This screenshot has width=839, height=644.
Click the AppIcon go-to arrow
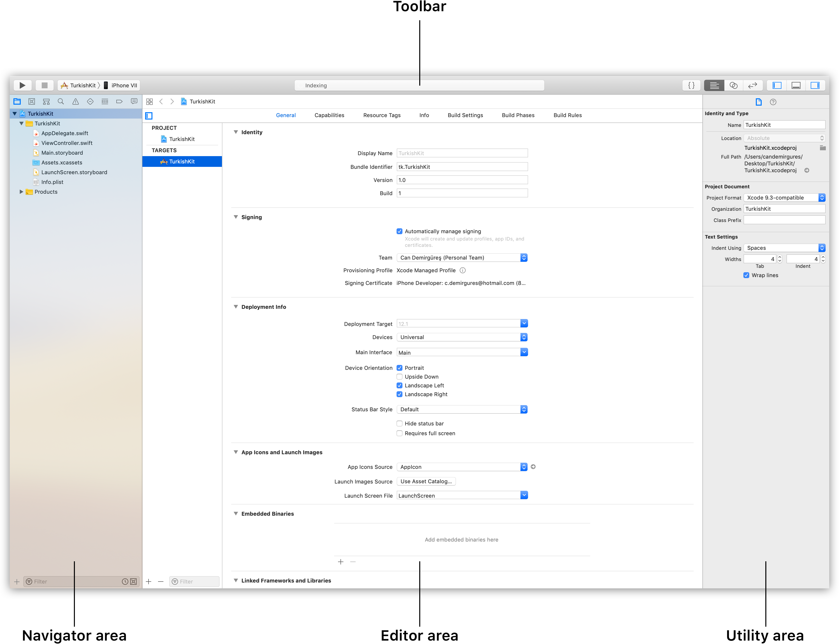pos(533,467)
